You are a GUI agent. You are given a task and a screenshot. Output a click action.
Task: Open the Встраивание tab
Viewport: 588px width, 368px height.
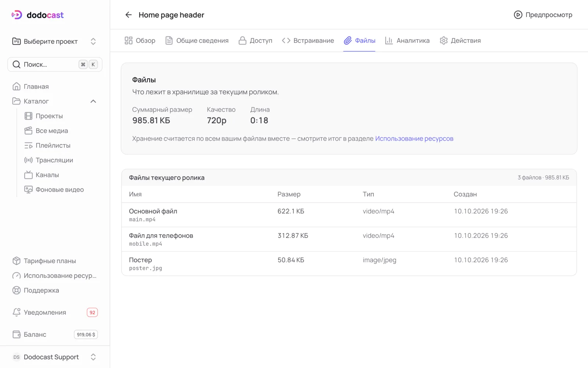pyautogui.click(x=308, y=40)
